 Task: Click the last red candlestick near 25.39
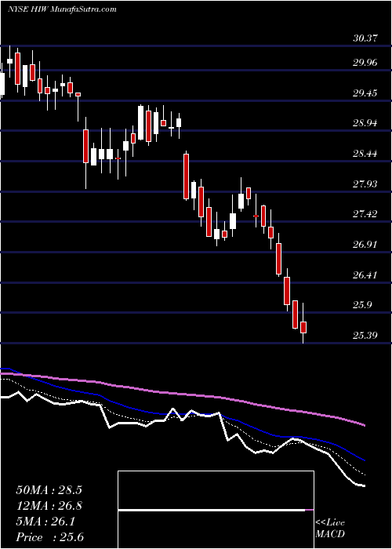tap(303, 327)
